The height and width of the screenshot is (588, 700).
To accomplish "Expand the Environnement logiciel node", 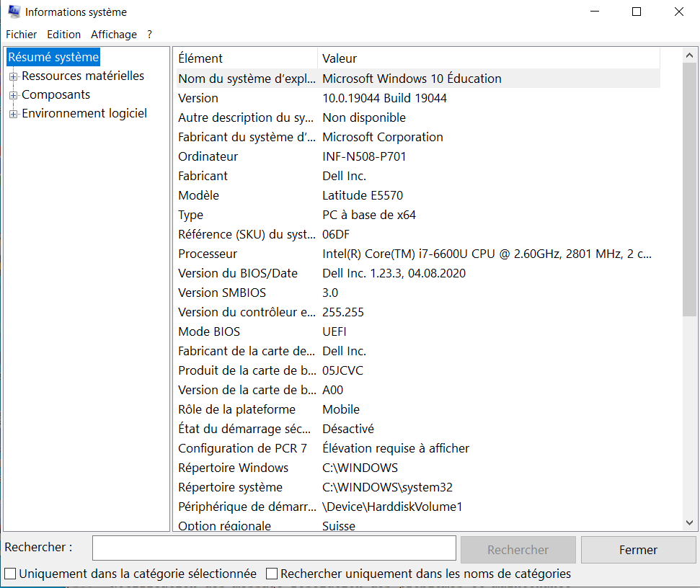I will coord(14,114).
